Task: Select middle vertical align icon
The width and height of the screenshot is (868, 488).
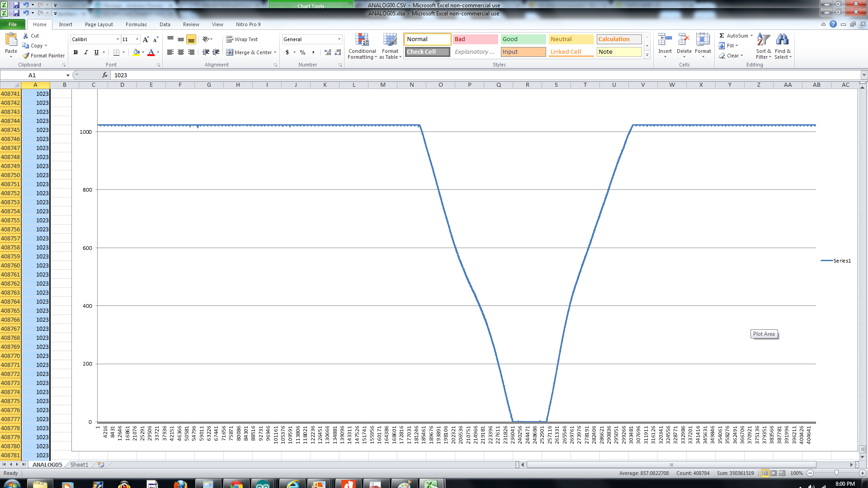Action: (181, 39)
